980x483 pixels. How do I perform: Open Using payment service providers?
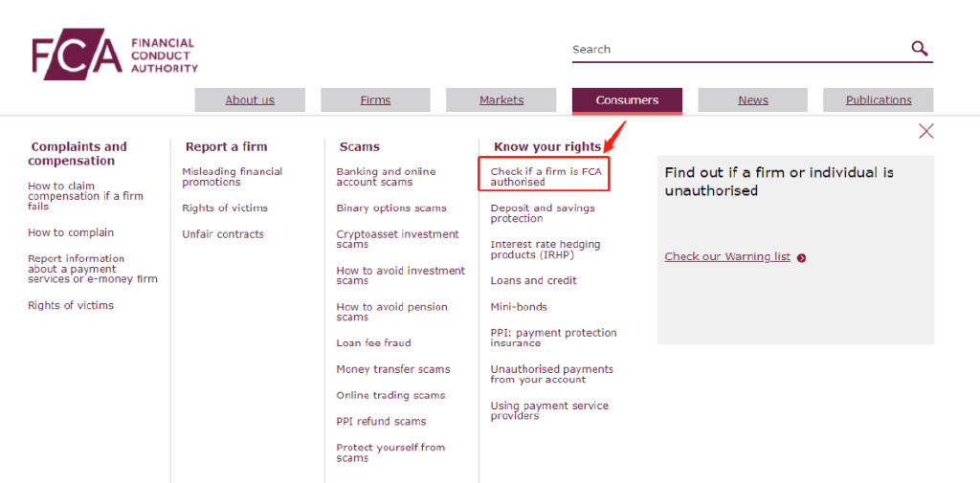click(549, 410)
